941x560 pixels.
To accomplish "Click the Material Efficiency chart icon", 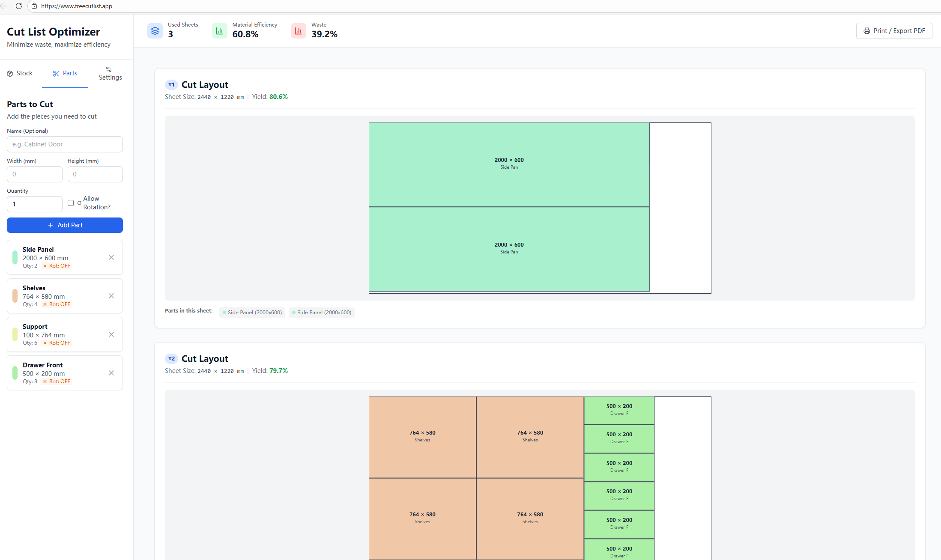I will pos(220,31).
